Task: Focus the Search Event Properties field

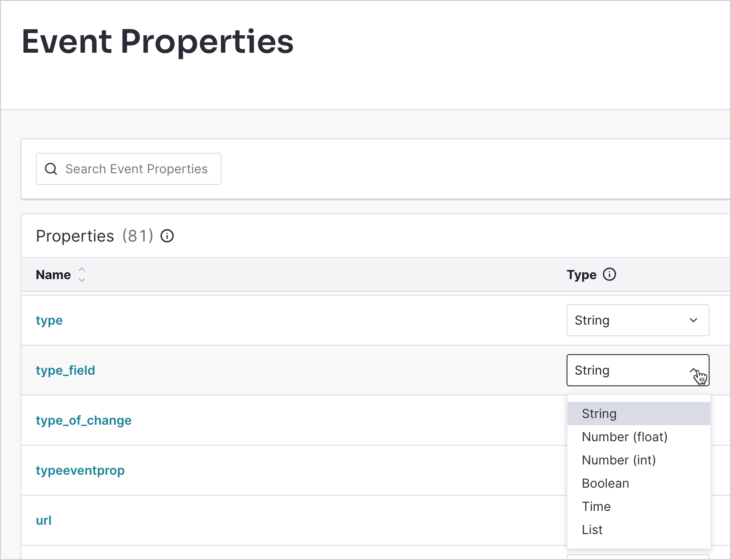Action: 136,169
